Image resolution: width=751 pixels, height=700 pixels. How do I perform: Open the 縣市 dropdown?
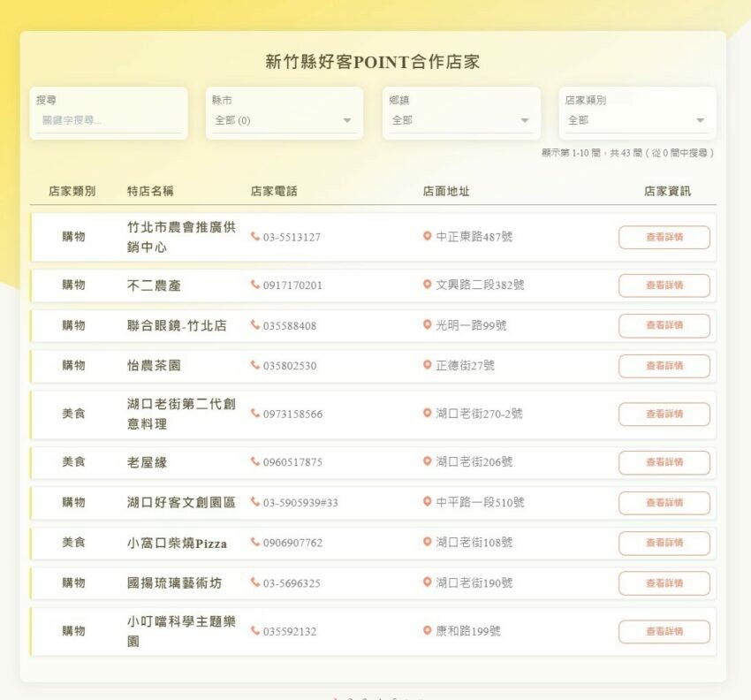[284, 120]
